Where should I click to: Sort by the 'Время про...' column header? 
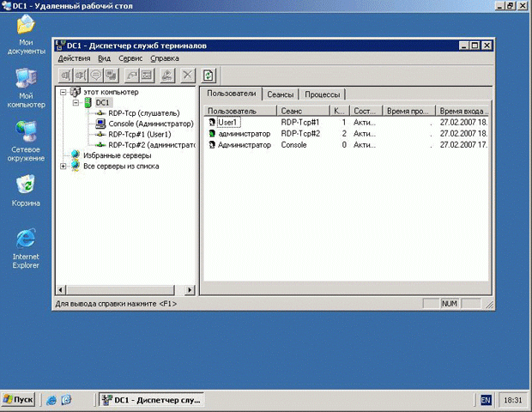pyautogui.click(x=409, y=111)
